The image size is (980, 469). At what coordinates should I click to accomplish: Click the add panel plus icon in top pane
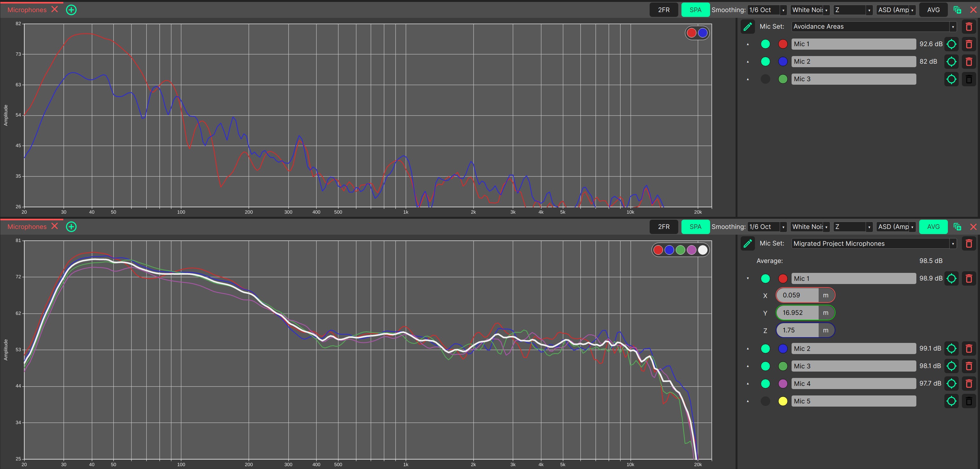point(71,10)
